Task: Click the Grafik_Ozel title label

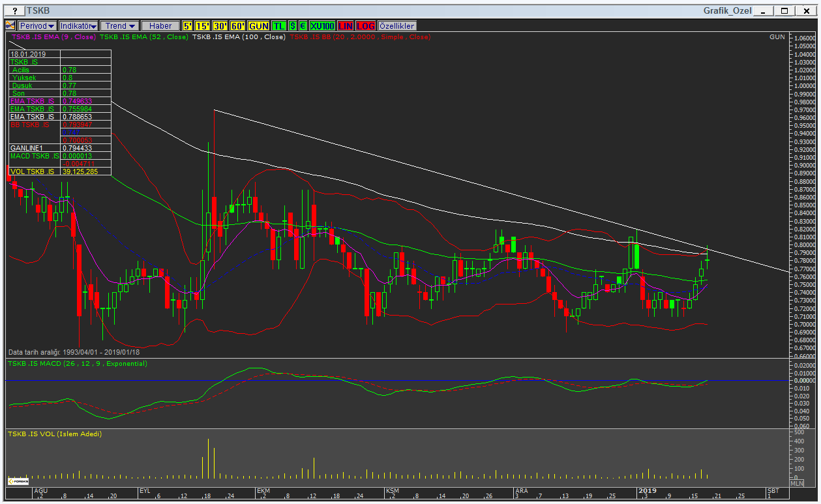Action: pyautogui.click(x=728, y=11)
